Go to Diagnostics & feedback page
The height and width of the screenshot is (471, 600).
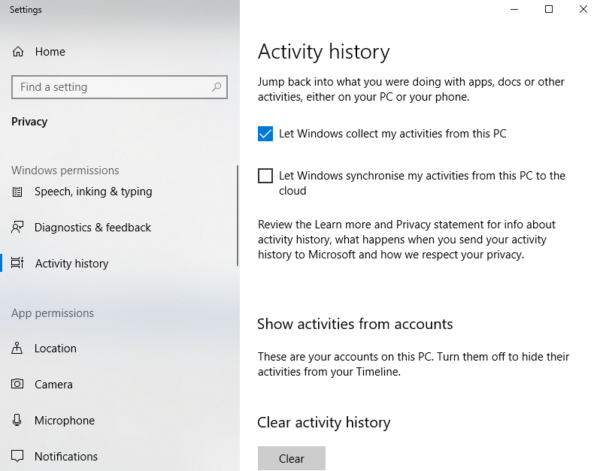click(93, 228)
